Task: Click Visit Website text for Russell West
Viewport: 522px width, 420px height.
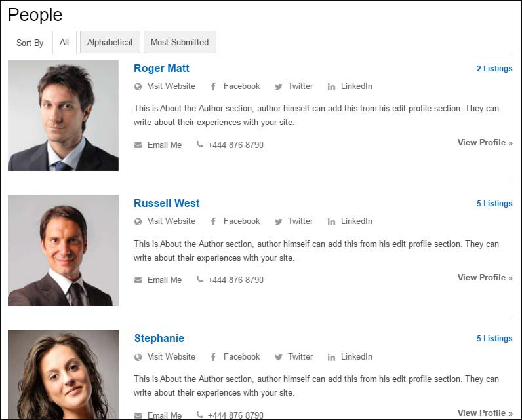Action: pos(171,221)
